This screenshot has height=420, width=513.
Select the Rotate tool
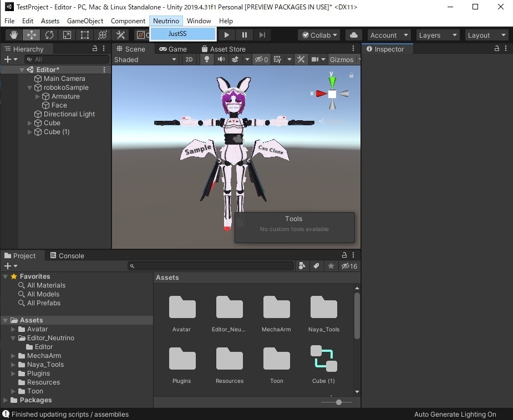tap(49, 34)
